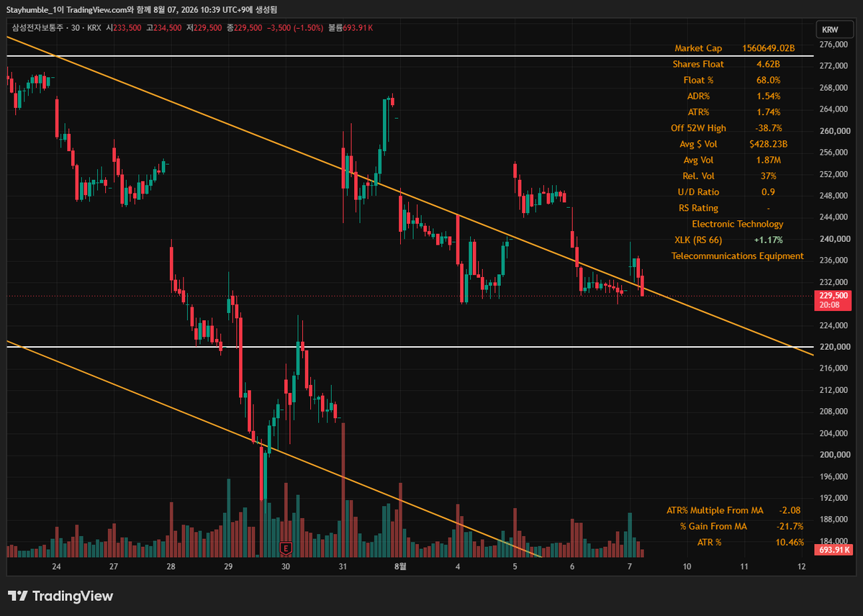Click the red 229,500 current price label

(833, 300)
